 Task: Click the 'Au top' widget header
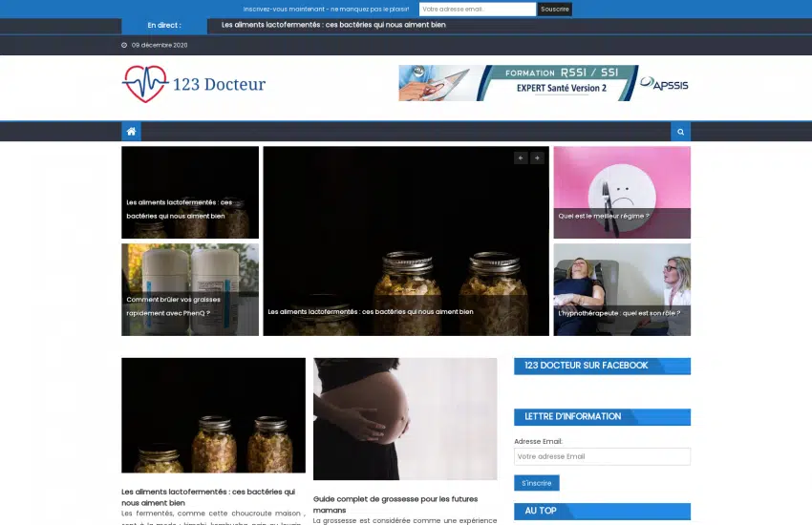[x=602, y=511]
